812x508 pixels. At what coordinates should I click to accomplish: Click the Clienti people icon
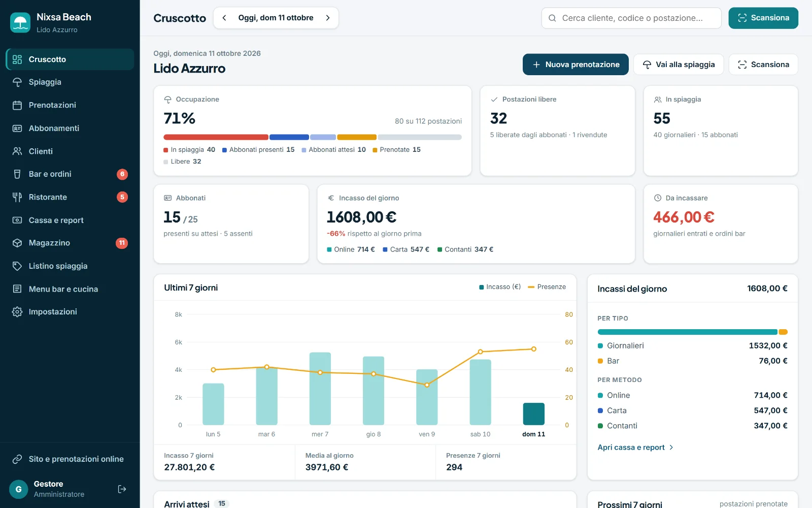[x=17, y=151]
